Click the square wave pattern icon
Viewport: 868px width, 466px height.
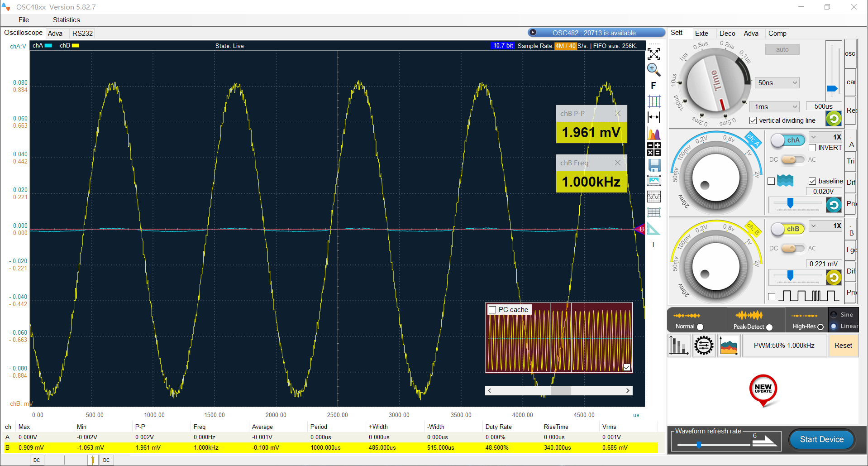(809, 296)
